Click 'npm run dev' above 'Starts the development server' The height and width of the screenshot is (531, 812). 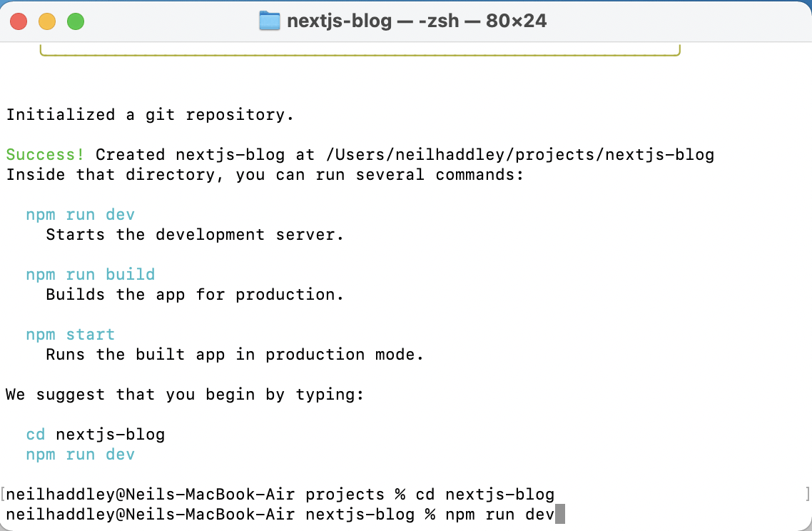[x=80, y=214]
